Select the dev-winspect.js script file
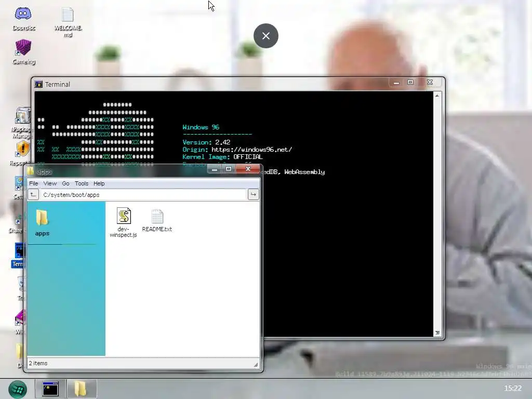This screenshot has height=399, width=532. coord(124,222)
